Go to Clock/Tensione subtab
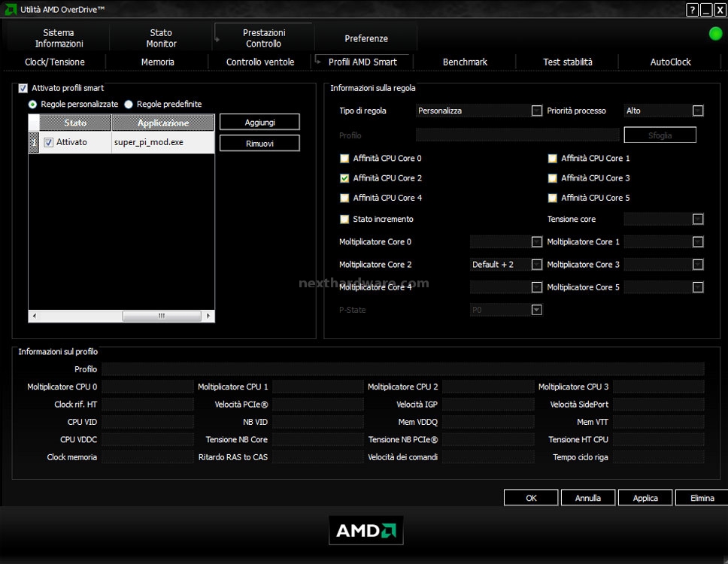 pos(55,62)
